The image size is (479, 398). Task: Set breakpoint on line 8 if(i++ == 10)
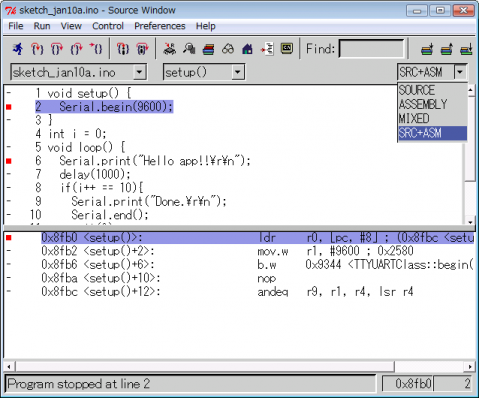9,188
